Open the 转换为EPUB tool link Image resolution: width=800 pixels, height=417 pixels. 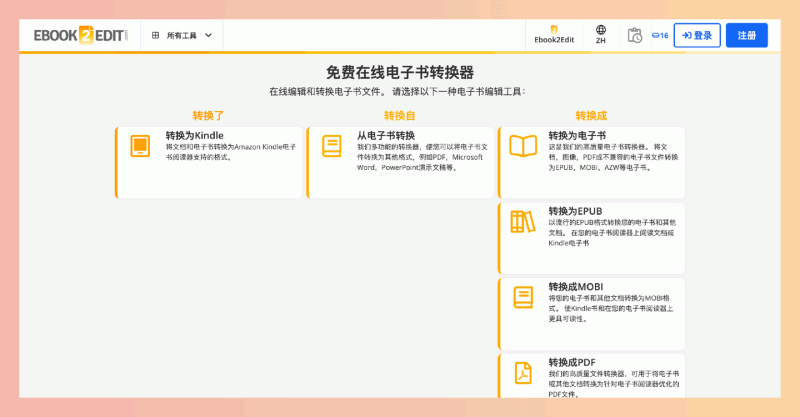tap(575, 211)
